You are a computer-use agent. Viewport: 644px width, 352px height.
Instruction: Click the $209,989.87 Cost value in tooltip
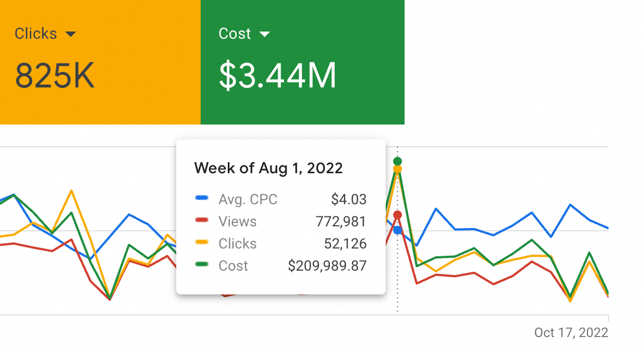(327, 266)
